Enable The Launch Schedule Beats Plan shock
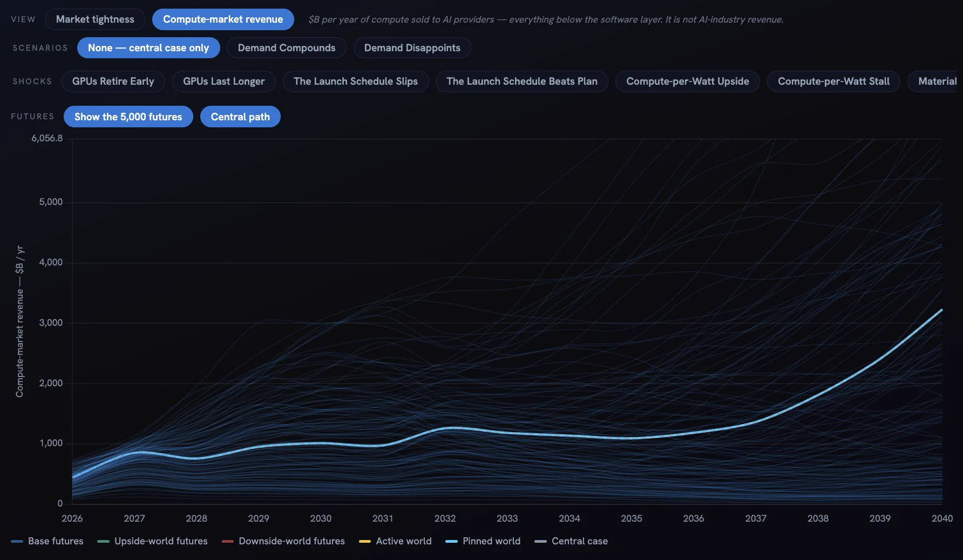The width and height of the screenshot is (963, 560). click(x=522, y=81)
